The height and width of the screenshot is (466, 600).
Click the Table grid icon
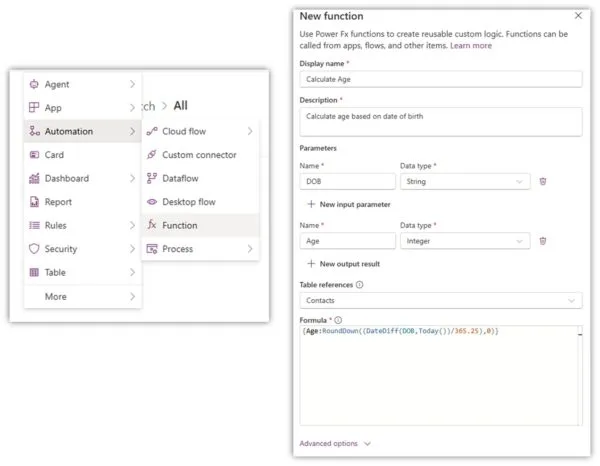[x=34, y=272]
